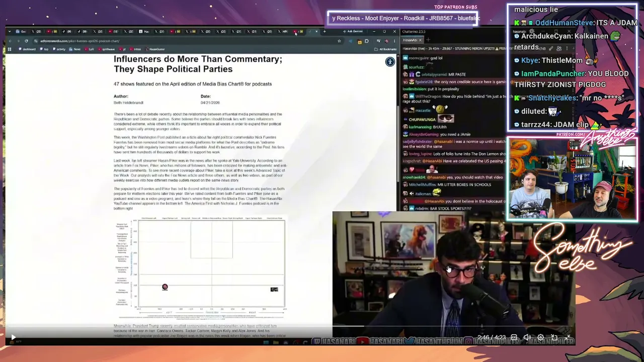Go forward in the browser
This screenshot has height=362, width=644.
[x=18, y=41]
